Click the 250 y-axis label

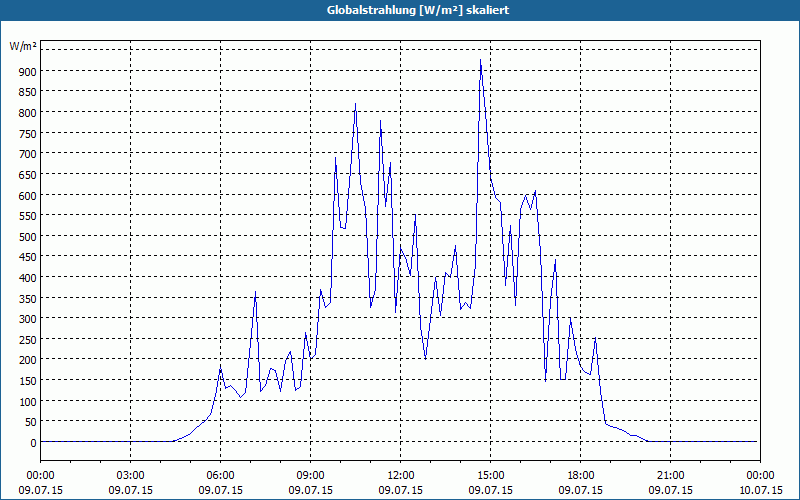point(28,340)
